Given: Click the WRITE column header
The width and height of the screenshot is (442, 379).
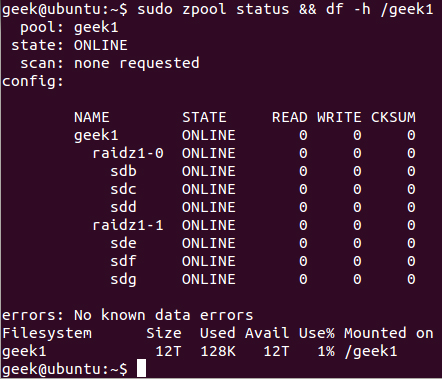Looking at the screenshot, I should point(339,117).
